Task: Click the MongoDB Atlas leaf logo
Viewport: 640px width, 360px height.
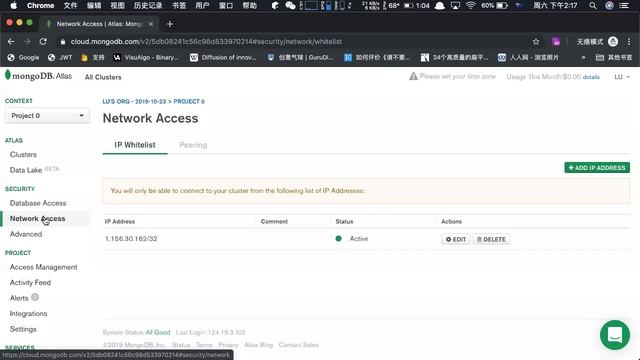Action: 7,75
